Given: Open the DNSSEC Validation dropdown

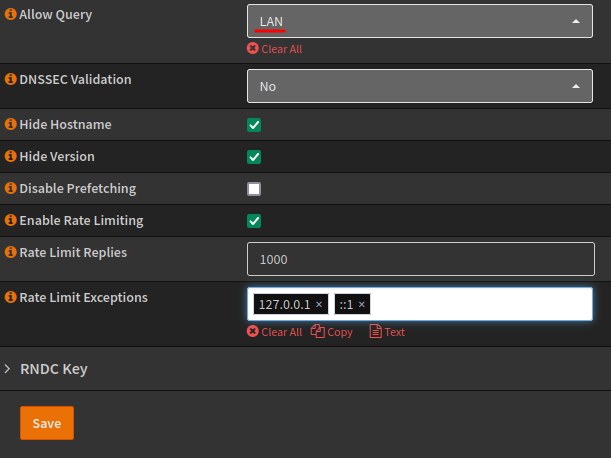Looking at the screenshot, I should coord(420,86).
